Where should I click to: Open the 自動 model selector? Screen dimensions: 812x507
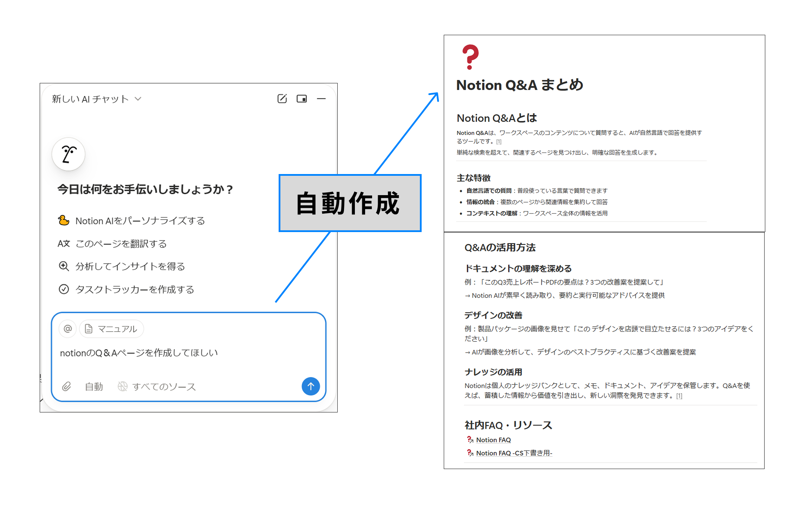coord(94,387)
